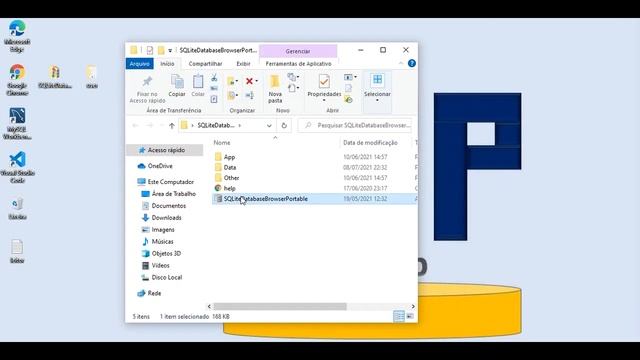This screenshot has height=360, width=640.
Task: Click the Edit icon in Abrir group
Action: click(348, 88)
